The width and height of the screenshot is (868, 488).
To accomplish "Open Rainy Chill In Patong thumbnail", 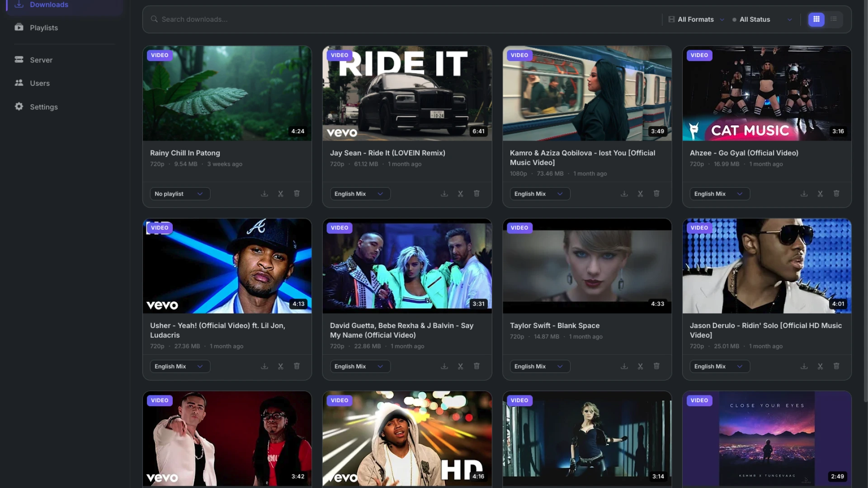I will [x=227, y=93].
